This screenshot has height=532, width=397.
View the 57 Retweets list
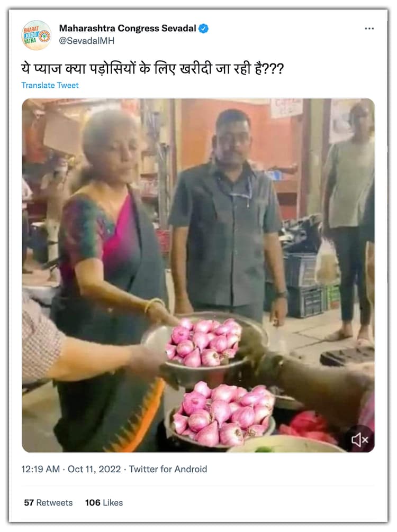click(x=48, y=502)
